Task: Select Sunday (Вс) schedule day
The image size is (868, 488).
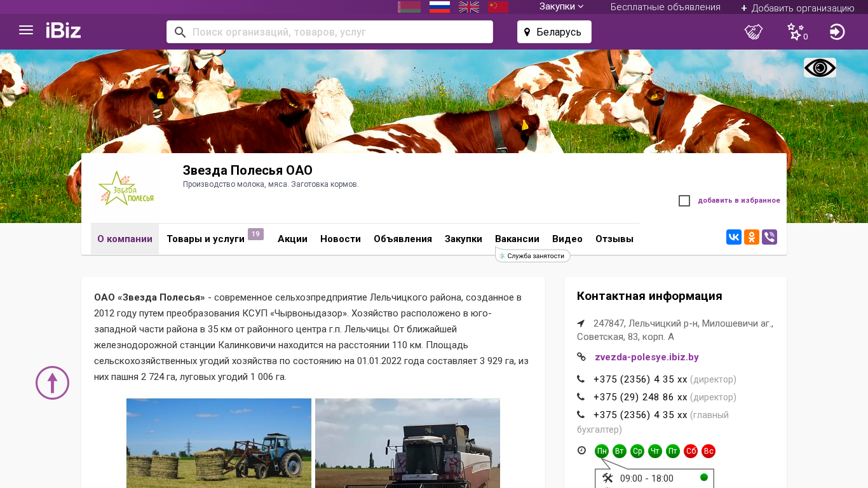Action: [x=709, y=451]
